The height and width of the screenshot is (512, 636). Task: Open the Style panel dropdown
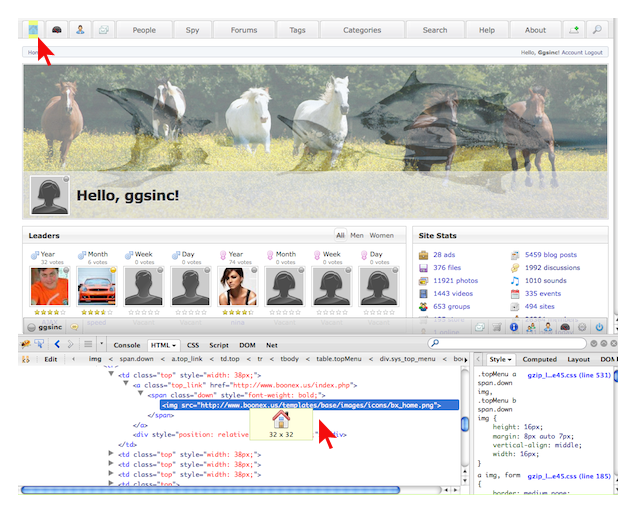[510, 359]
